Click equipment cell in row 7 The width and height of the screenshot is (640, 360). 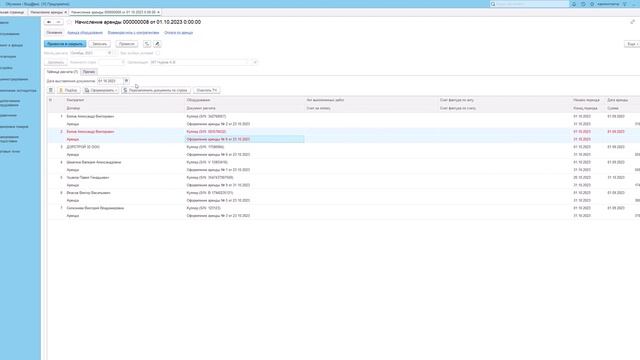[203, 208]
